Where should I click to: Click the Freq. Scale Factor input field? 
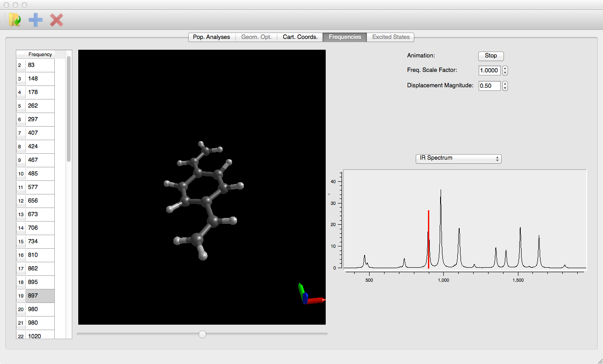(489, 71)
